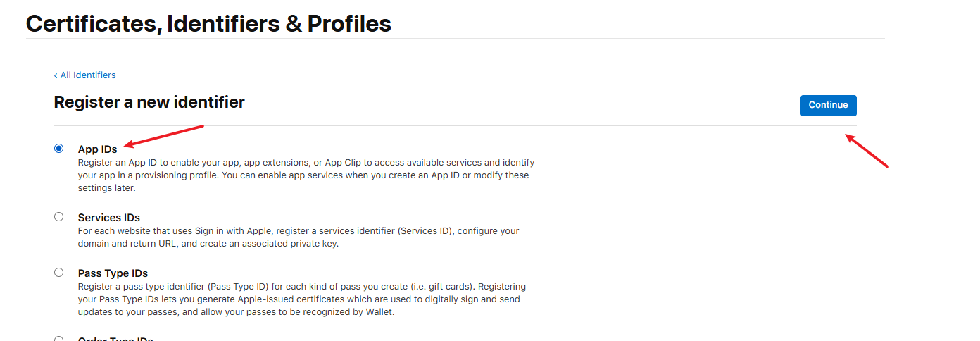Click the red arrow pointing at Continue
980x341 pixels.
tap(867, 150)
